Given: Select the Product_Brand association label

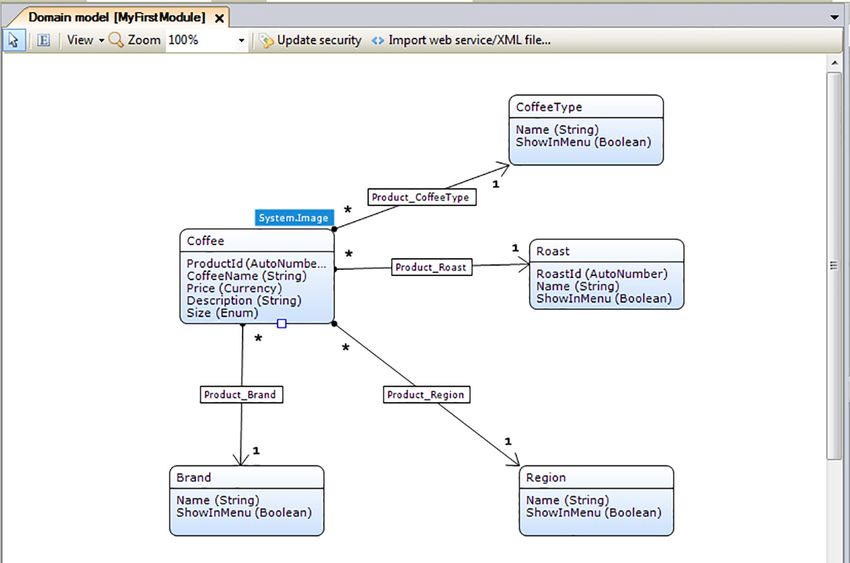Looking at the screenshot, I should click(239, 394).
